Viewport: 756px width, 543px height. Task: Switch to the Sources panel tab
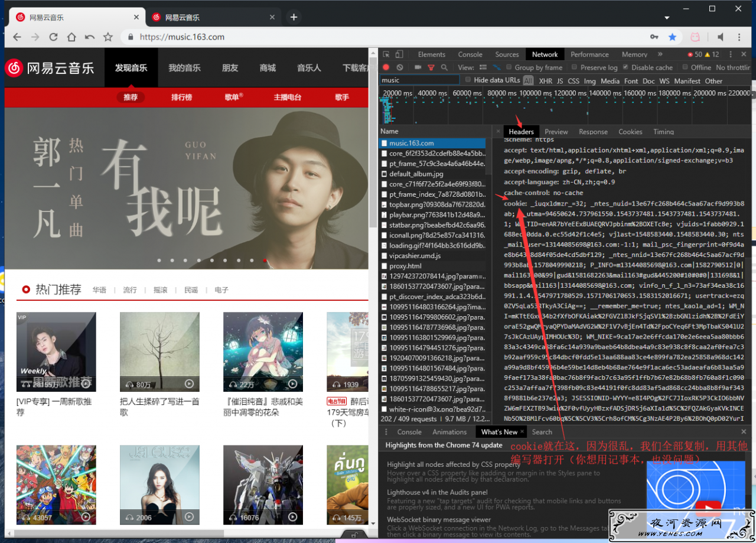pos(507,54)
